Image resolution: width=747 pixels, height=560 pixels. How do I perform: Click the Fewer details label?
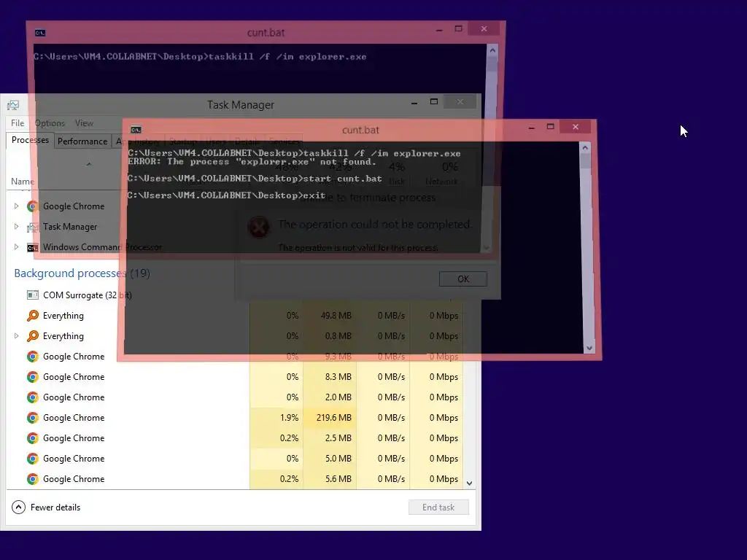[55, 507]
